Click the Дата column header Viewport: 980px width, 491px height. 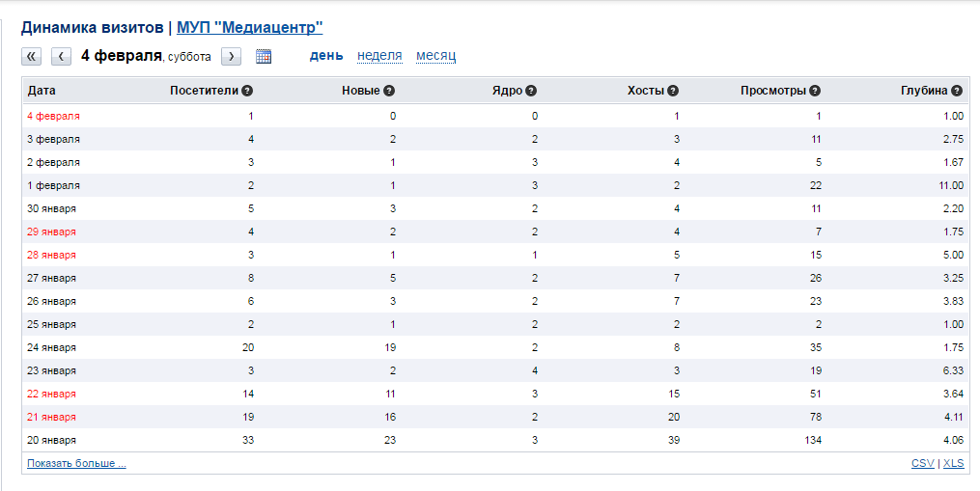pyautogui.click(x=42, y=91)
